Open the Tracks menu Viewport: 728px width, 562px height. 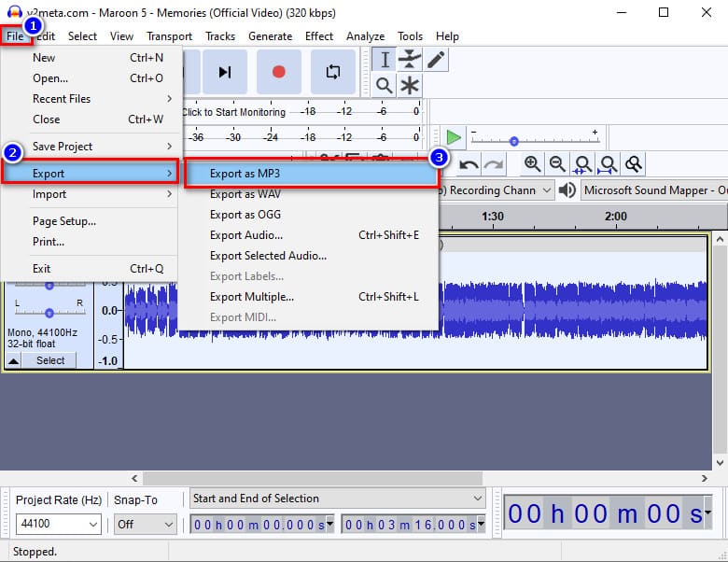[220, 36]
